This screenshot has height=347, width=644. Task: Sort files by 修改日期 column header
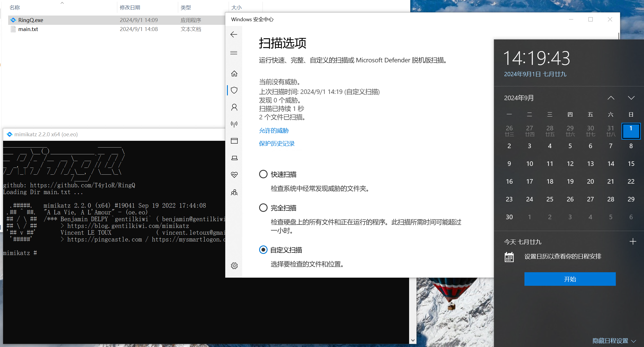pyautogui.click(x=130, y=7)
